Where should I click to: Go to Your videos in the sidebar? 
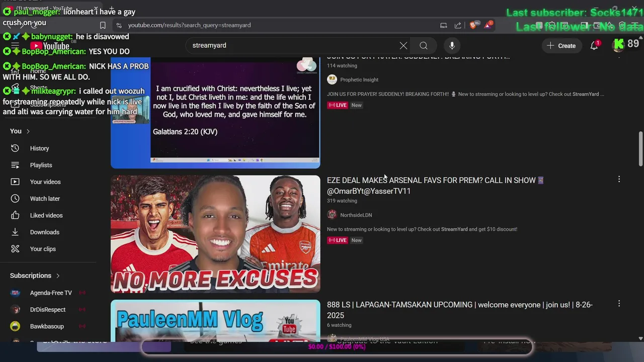(x=45, y=182)
